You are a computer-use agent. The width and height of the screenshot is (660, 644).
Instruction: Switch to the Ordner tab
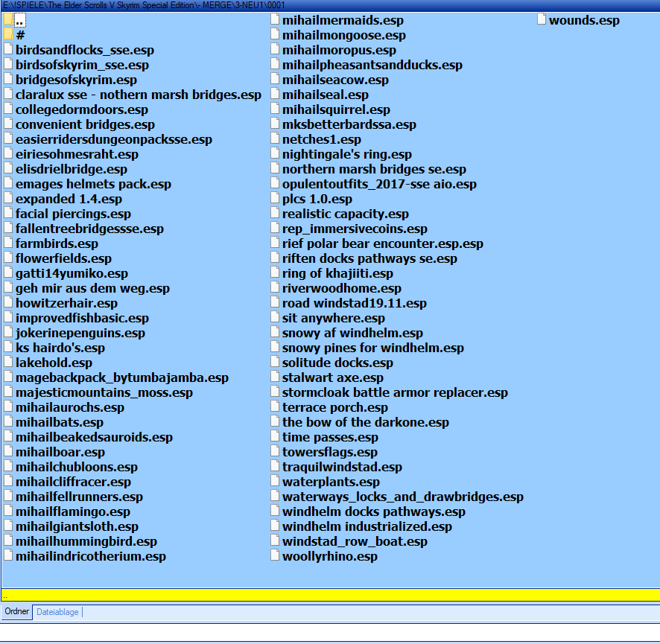pyautogui.click(x=17, y=611)
